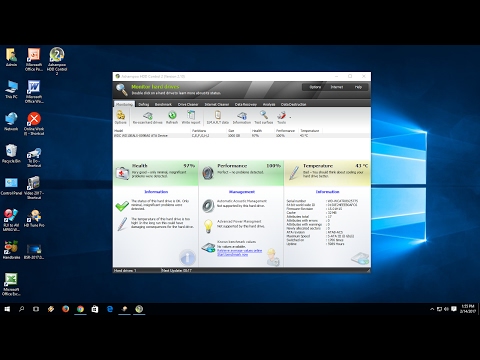The width and height of the screenshot is (480, 360).
Task: Click the Temperature thermometer icon
Action: [294, 173]
